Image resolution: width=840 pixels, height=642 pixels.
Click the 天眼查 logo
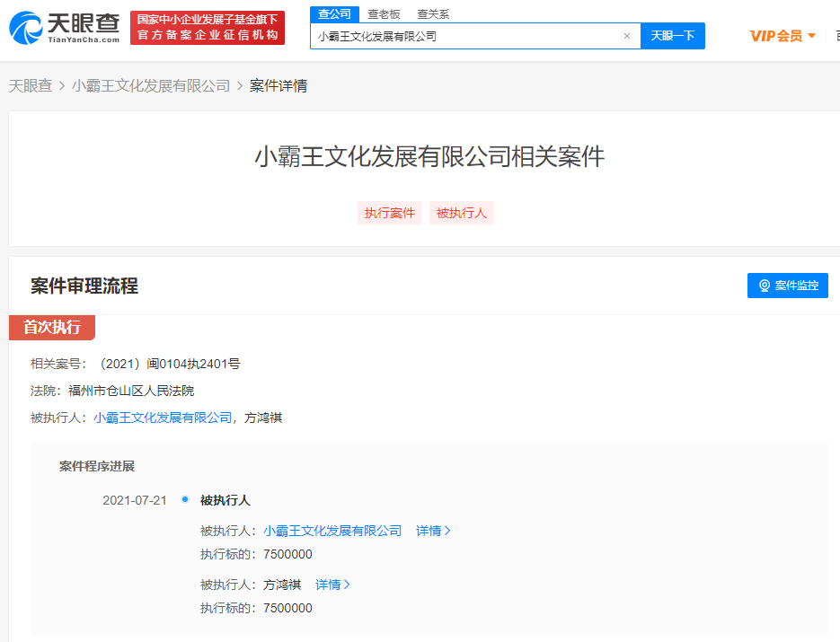tap(65, 28)
